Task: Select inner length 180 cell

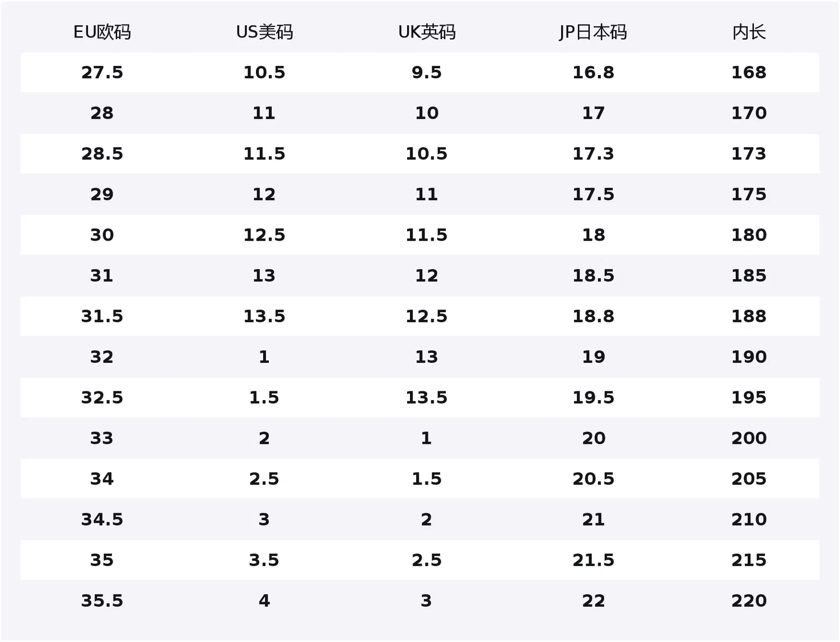Action: (749, 235)
